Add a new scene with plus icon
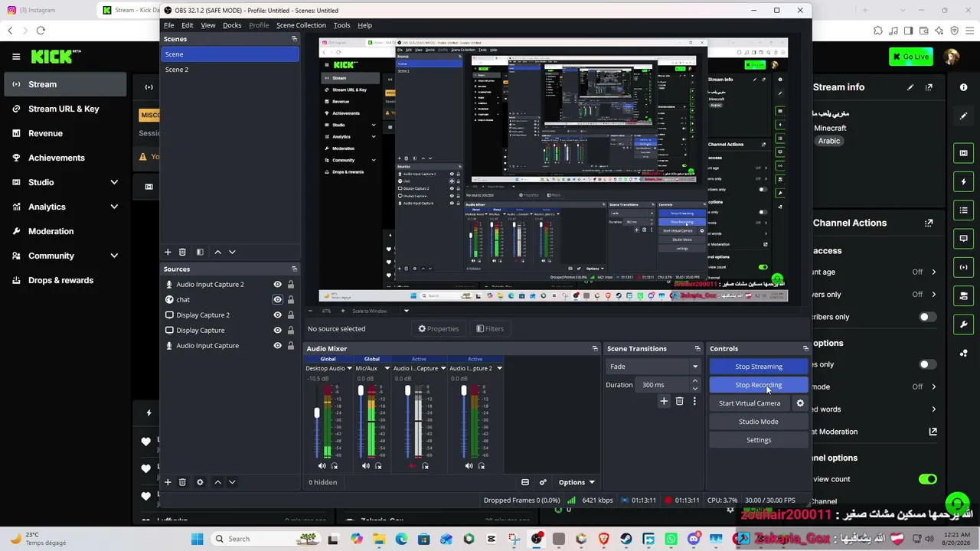980x551 pixels. tap(168, 252)
